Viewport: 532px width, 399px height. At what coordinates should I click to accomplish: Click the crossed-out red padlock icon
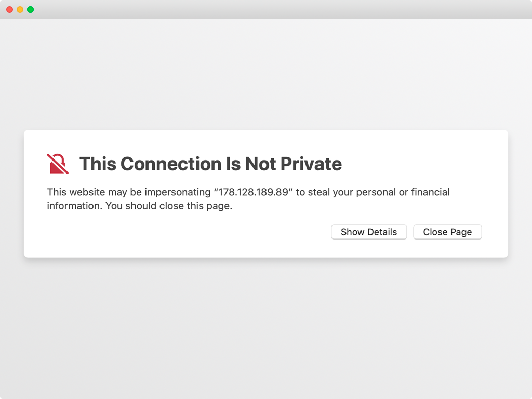(58, 164)
